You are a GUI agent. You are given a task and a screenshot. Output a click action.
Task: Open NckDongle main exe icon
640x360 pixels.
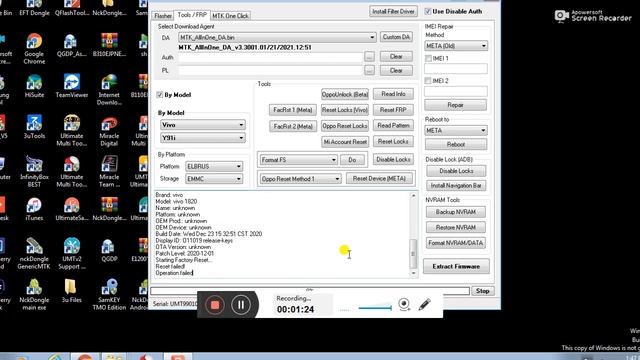point(34,295)
